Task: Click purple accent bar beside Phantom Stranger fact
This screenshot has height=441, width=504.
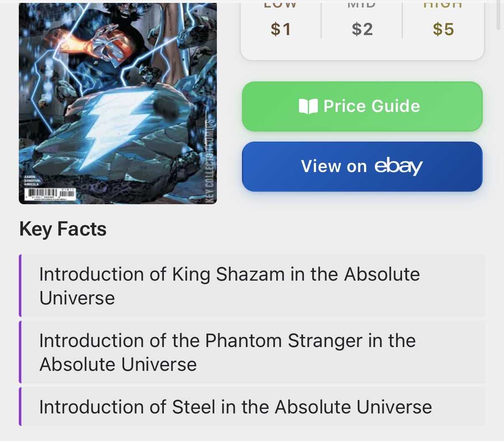Action: pos(20,352)
